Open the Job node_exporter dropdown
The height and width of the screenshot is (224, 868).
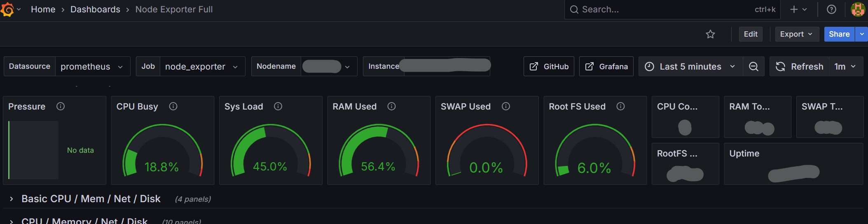tap(202, 66)
